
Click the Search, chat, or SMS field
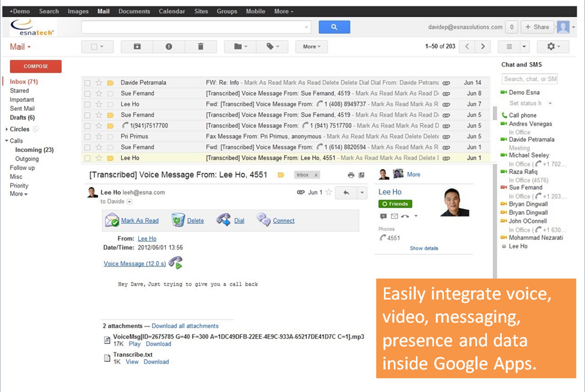pos(530,79)
